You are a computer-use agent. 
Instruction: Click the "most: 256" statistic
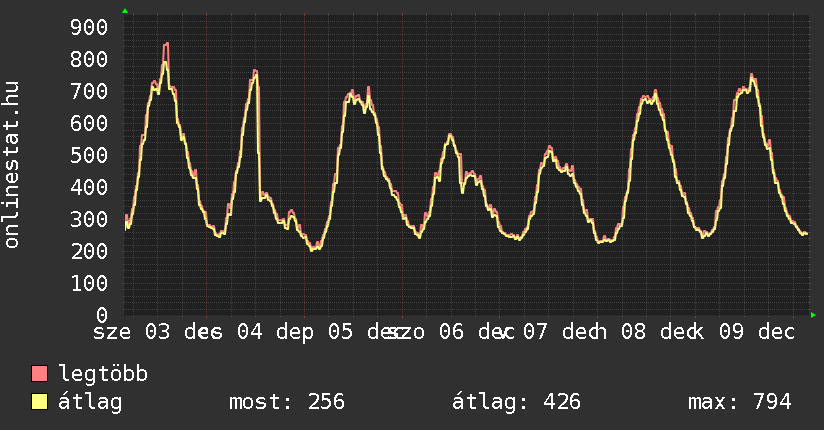[x=287, y=402]
